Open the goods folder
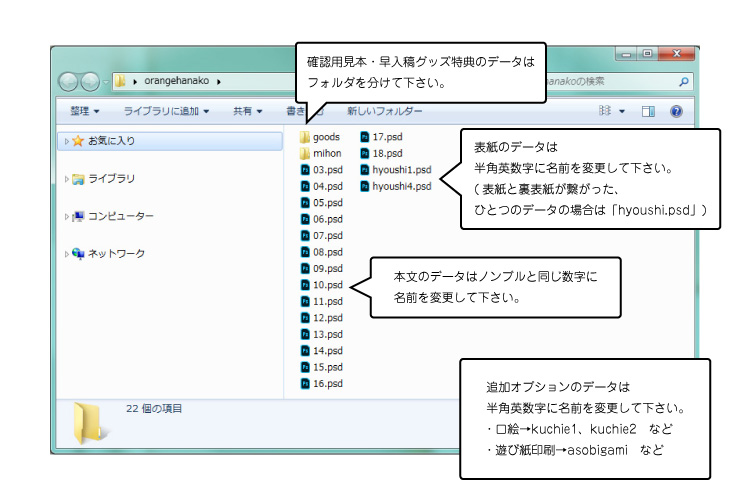The image size is (750, 500). [x=326, y=137]
